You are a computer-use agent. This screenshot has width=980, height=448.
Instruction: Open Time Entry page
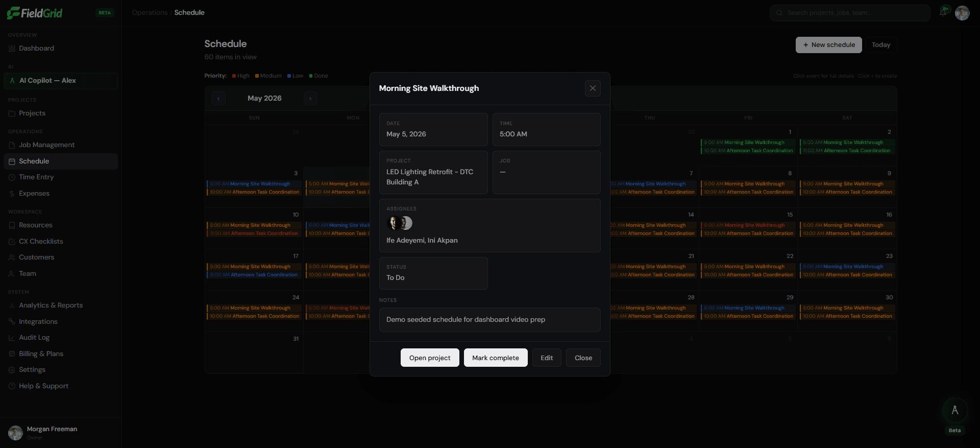[61, 177]
